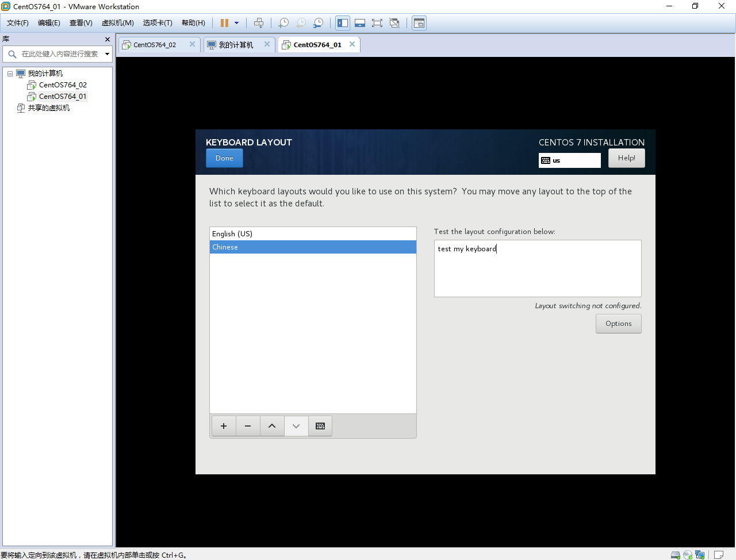
Task: Select CentOS764_02 in the library tree
Action: [x=63, y=85]
